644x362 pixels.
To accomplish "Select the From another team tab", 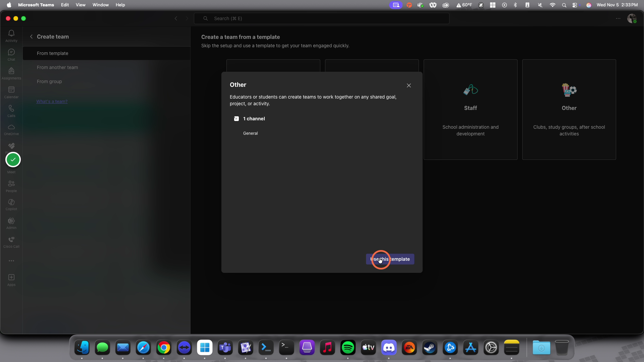I will 106,67.
